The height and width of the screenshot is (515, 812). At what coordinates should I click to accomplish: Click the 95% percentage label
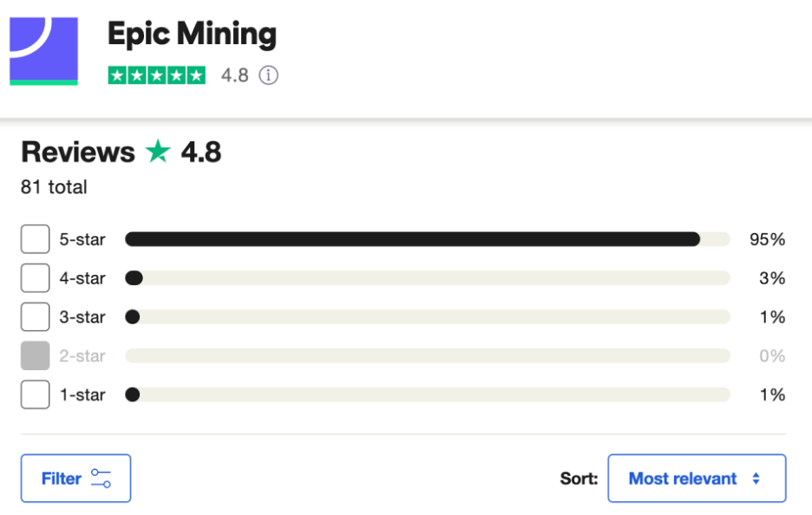767,239
